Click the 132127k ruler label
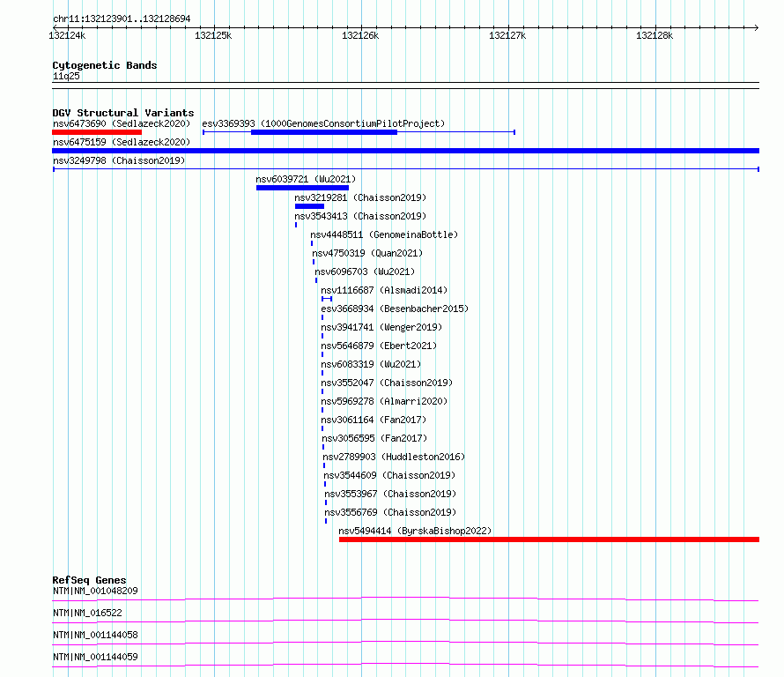This screenshot has height=677, width=784. [507, 35]
